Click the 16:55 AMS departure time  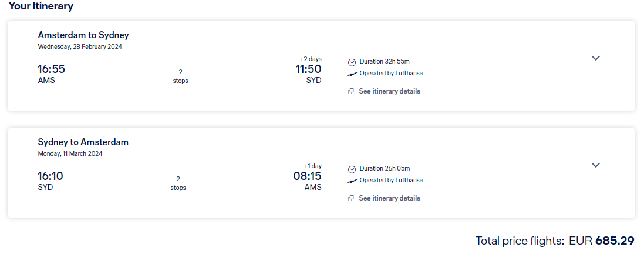click(51, 69)
